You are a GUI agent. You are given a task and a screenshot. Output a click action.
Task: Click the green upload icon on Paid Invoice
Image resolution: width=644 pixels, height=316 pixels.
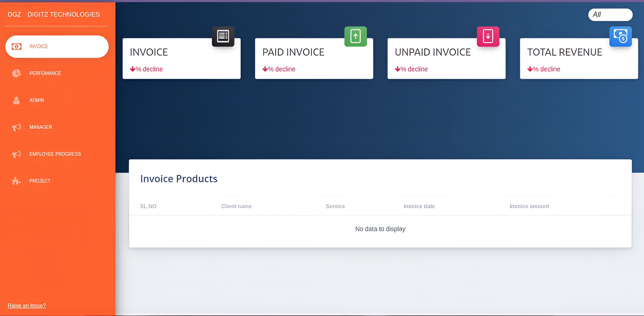coord(355,37)
